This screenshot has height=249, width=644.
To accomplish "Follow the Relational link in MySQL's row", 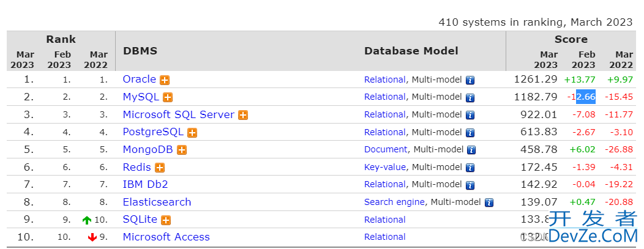I will tap(385, 97).
